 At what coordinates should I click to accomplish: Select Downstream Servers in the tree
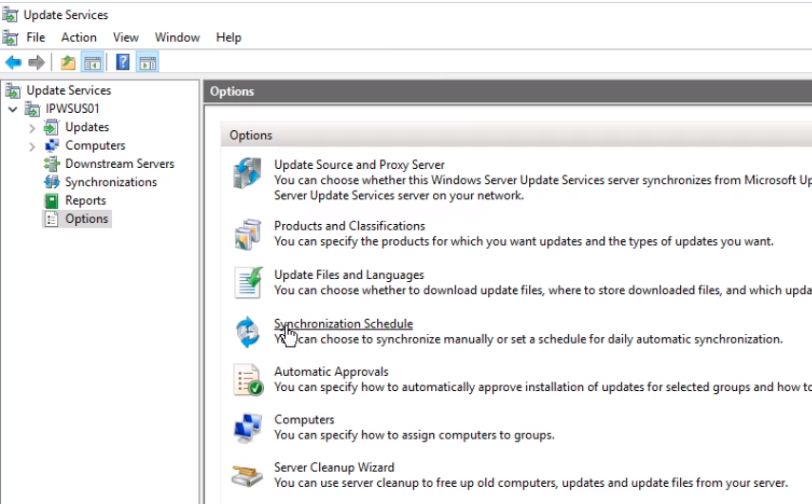click(119, 164)
